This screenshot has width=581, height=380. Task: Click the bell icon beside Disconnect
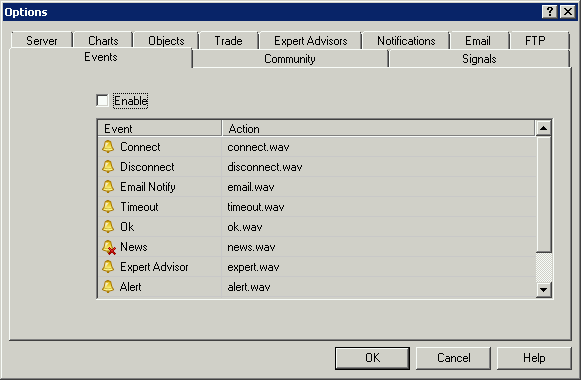click(108, 167)
